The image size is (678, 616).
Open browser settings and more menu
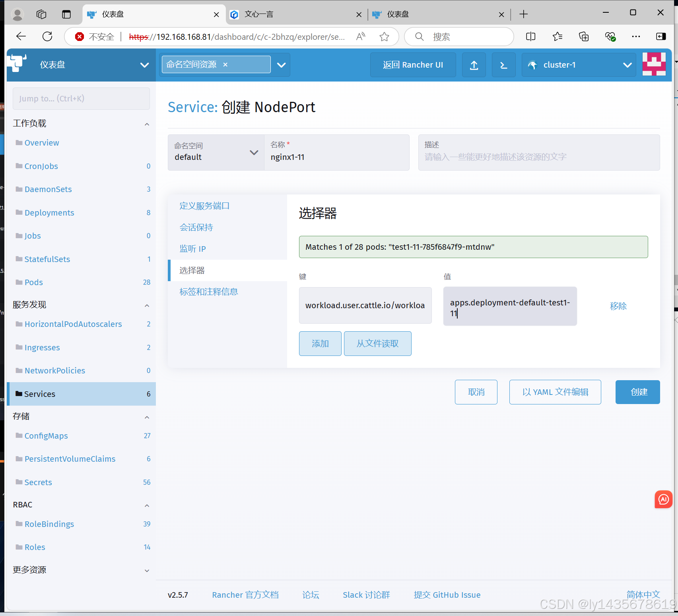pos(636,37)
